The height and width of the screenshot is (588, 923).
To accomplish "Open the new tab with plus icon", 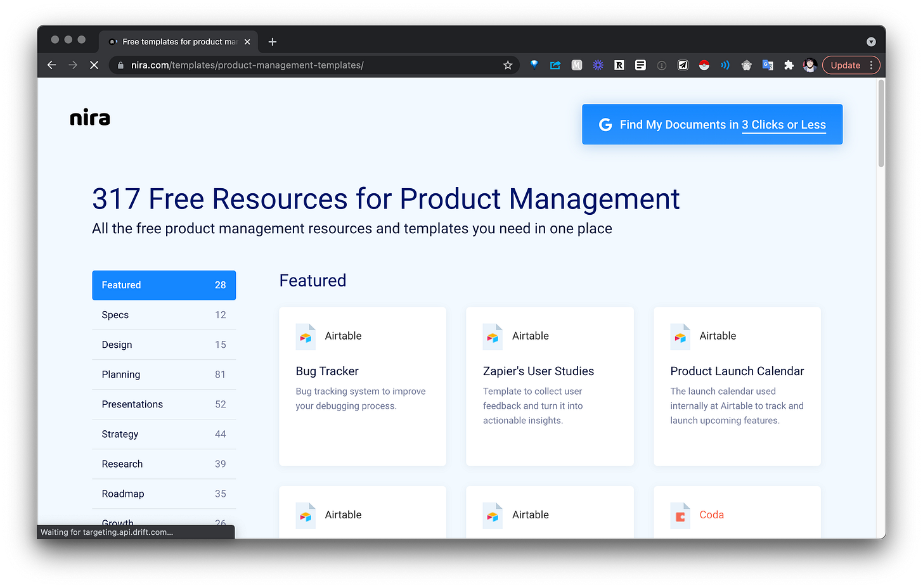I will [x=273, y=42].
